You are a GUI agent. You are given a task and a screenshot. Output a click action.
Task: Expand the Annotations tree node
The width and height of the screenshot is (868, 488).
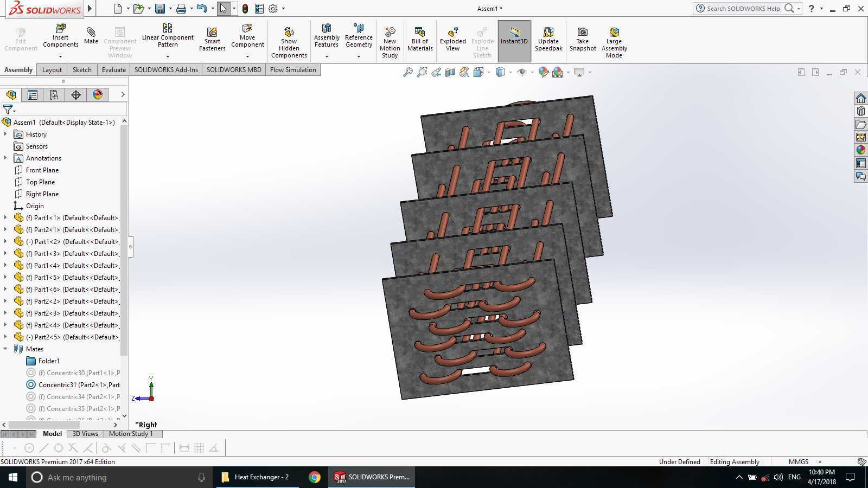tap(5, 158)
